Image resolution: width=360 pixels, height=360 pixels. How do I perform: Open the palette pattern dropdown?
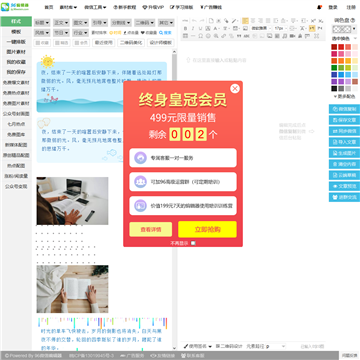coord(354,29)
